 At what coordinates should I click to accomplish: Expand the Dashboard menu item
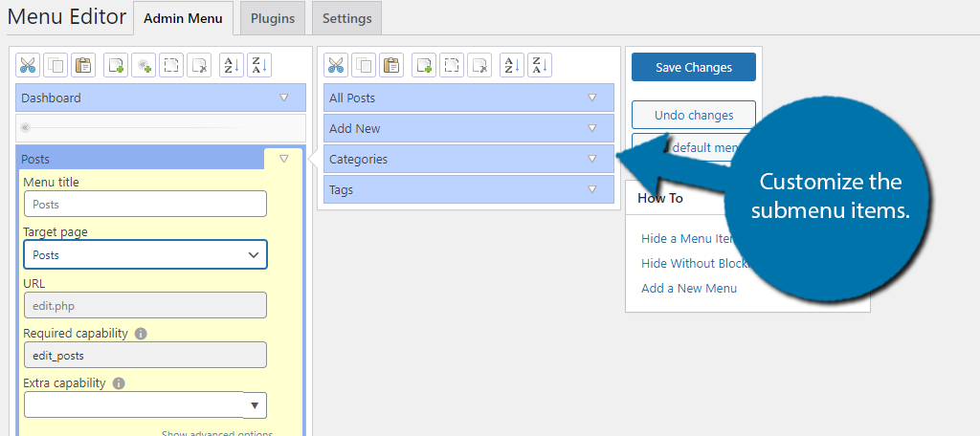[x=283, y=98]
